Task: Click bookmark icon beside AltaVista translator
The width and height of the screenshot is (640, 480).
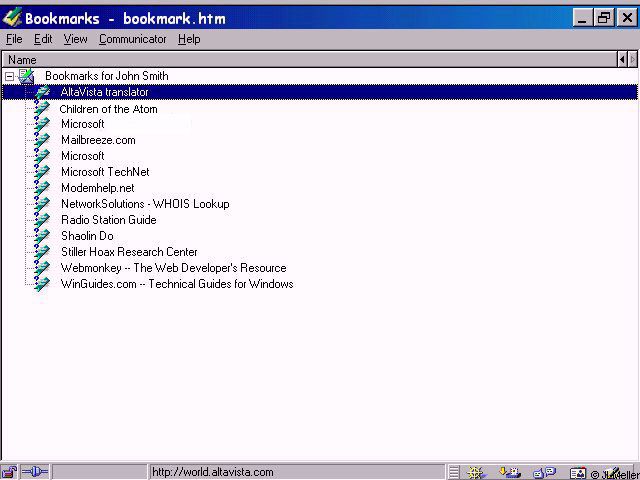Action: (x=42, y=92)
